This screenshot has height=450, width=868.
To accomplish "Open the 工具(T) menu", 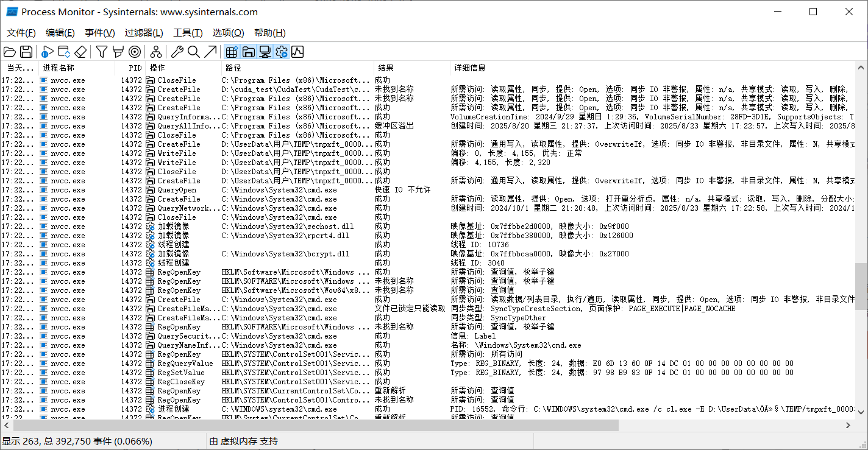I will [188, 33].
